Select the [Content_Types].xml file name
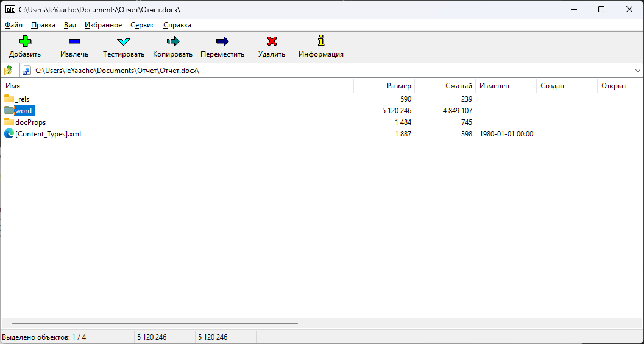 [x=48, y=133]
